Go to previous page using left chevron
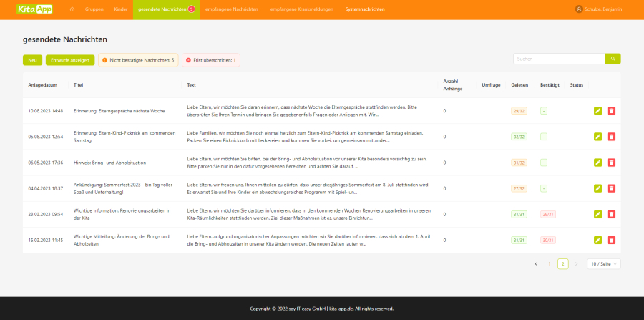Image resolution: width=644 pixels, height=320 pixels. 536,264
